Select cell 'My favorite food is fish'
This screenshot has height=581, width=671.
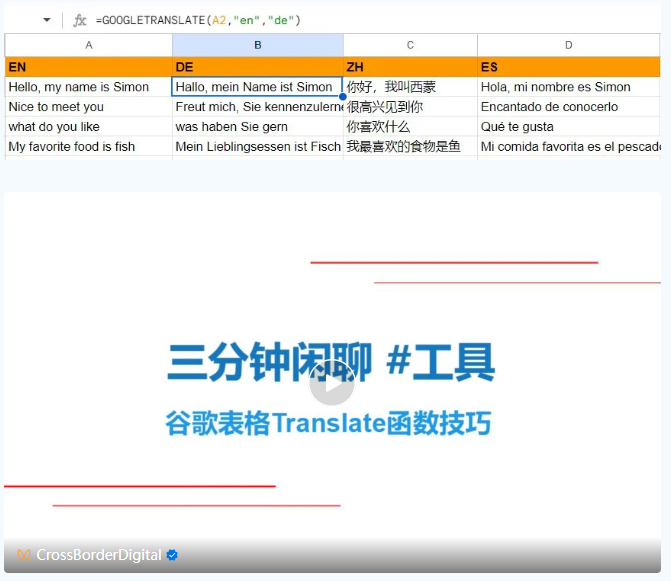coord(89,146)
